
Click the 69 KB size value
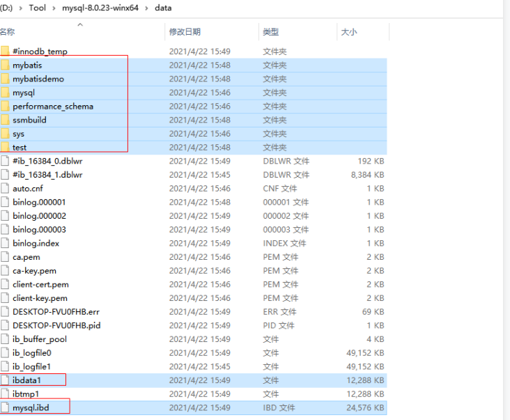373,312
